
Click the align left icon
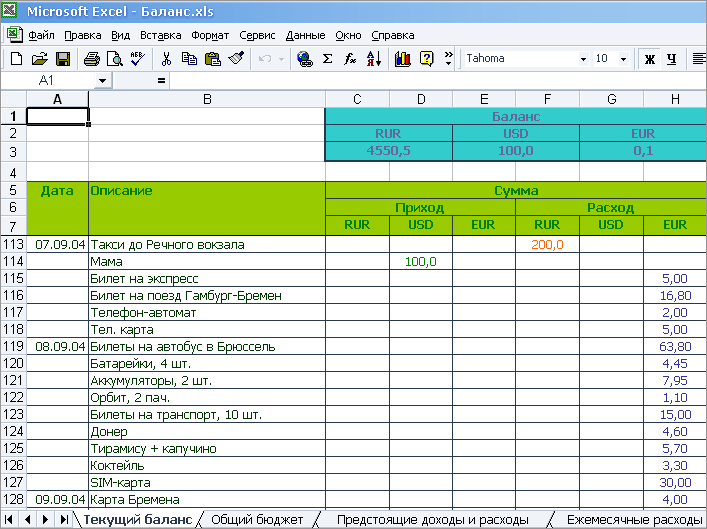[x=699, y=59]
